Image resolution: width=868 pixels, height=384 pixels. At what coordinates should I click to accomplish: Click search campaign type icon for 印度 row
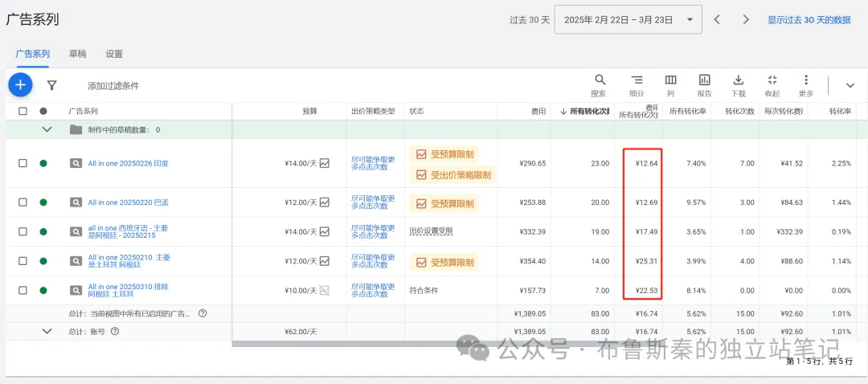click(76, 163)
